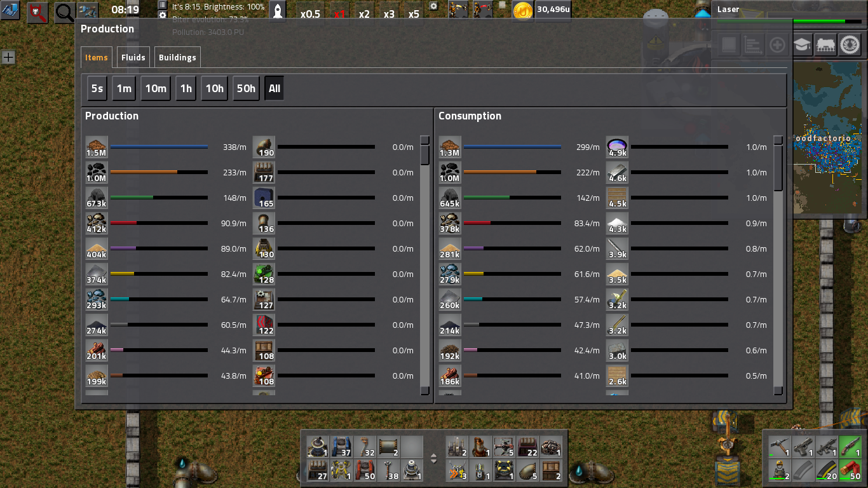Click the orange bar for 222/m consumption
Screen dimensions: 868x488
click(x=500, y=172)
